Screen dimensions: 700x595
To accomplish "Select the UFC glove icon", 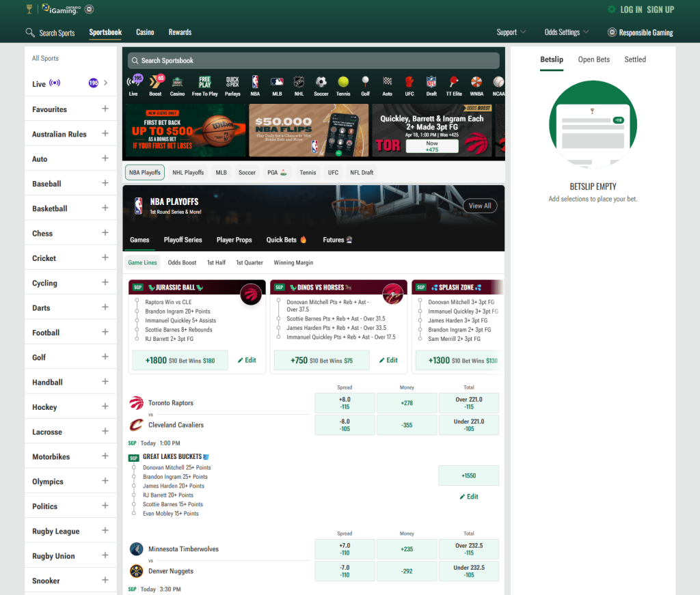I will click(x=409, y=85).
